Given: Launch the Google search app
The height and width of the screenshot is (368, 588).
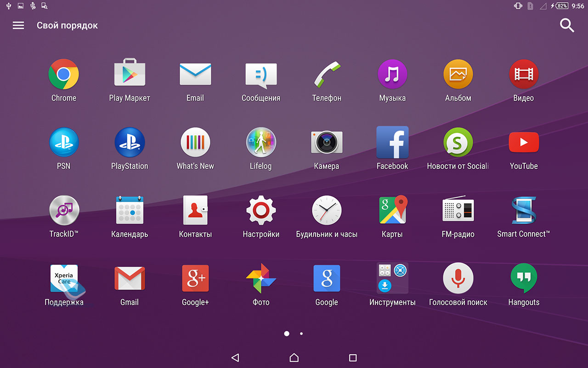Looking at the screenshot, I should [327, 278].
